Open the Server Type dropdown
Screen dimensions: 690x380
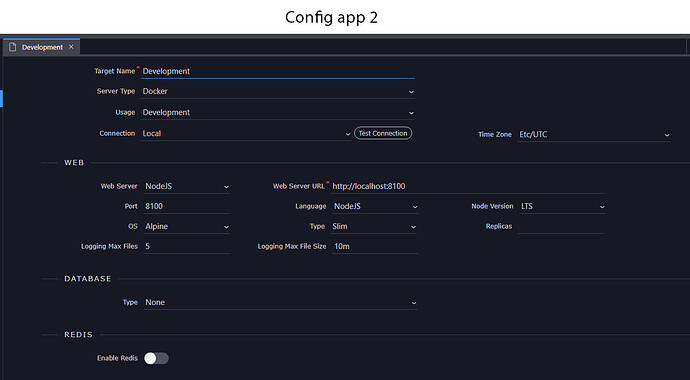pyautogui.click(x=278, y=91)
